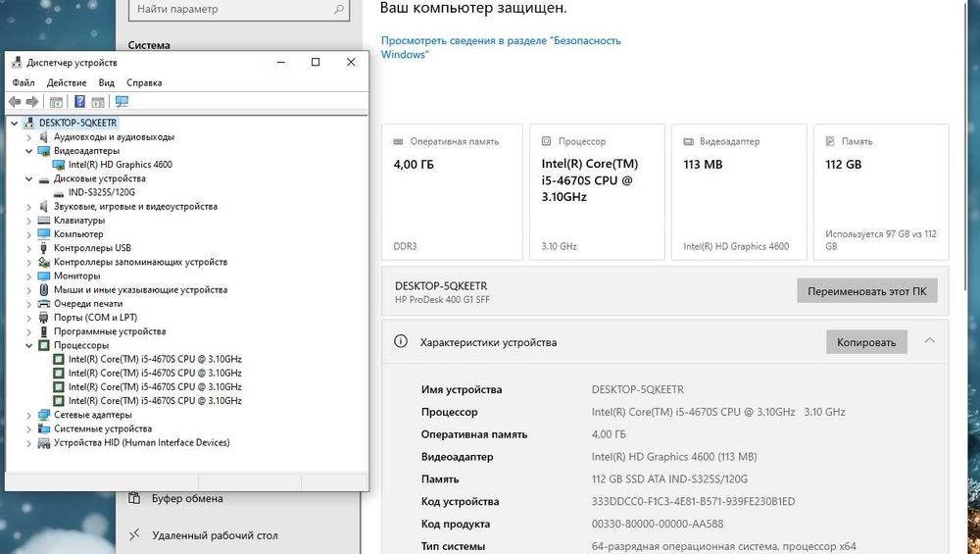Collapse the Дисковые устройства category

pos(28,178)
